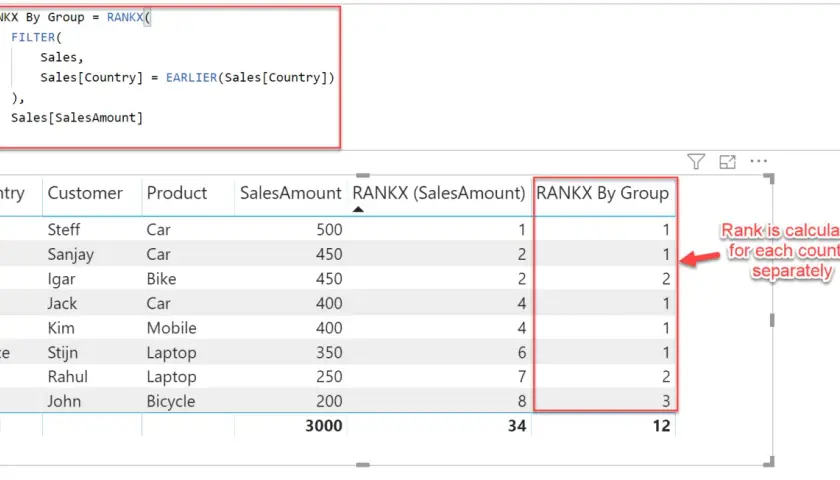840x480 pixels.
Task: Click the RANKX function name in the formula
Action: [x=125, y=17]
